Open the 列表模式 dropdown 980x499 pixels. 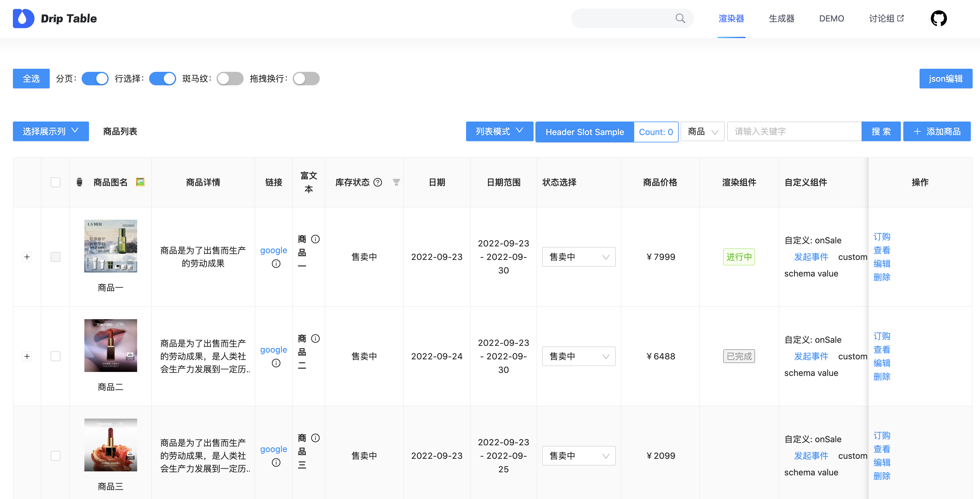499,131
